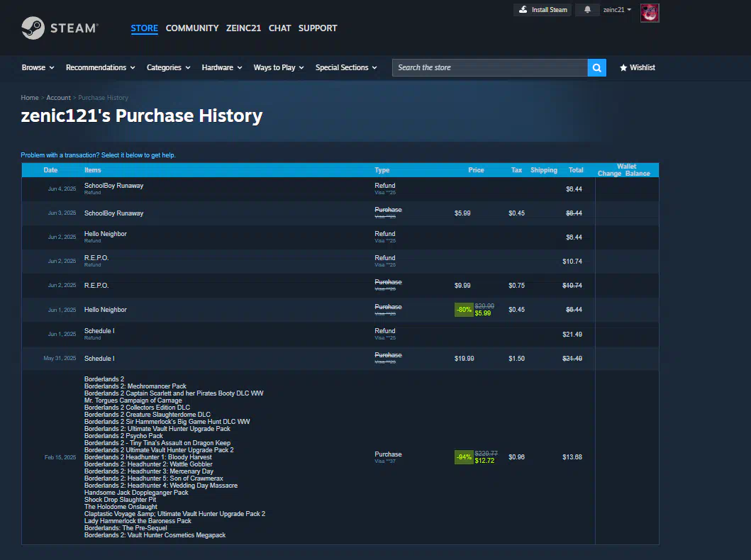The width and height of the screenshot is (751, 560).
Task: Open the Categories dropdown
Action: pyautogui.click(x=168, y=68)
